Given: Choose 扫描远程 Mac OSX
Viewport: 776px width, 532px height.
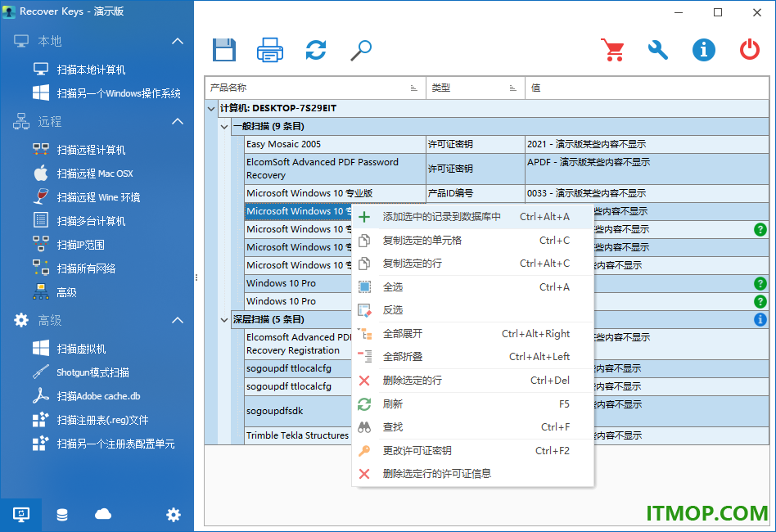Looking at the screenshot, I should [97, 174].
